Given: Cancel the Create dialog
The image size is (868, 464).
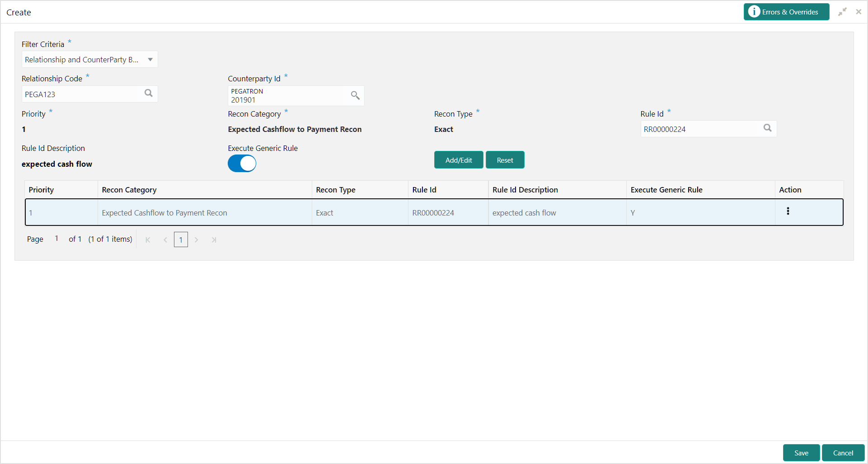Looking at the screenshot, I should tap(843, 453).
